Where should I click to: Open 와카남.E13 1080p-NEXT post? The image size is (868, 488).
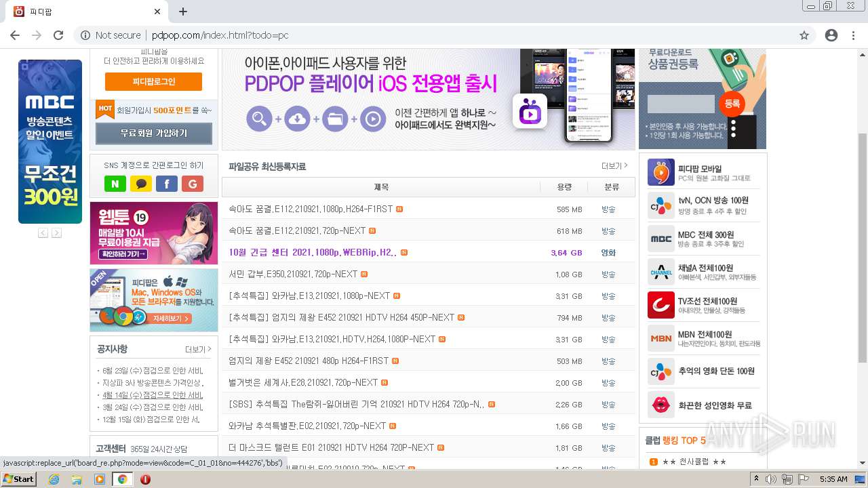click(310, 296)
